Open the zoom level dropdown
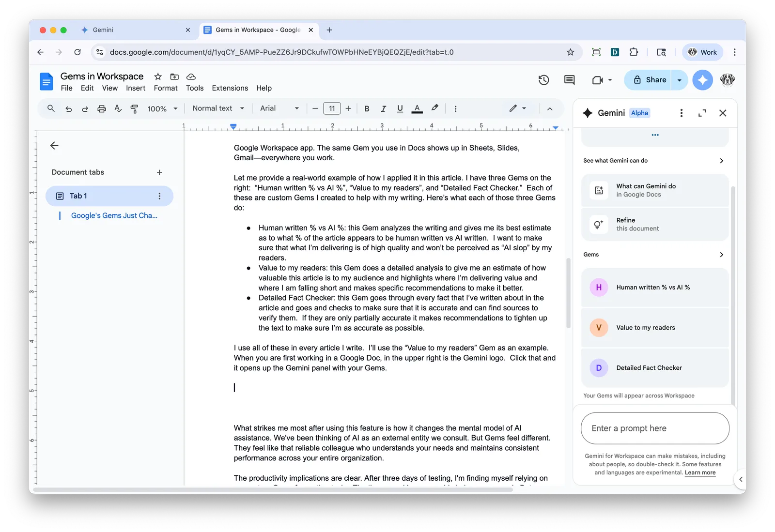 163,109
